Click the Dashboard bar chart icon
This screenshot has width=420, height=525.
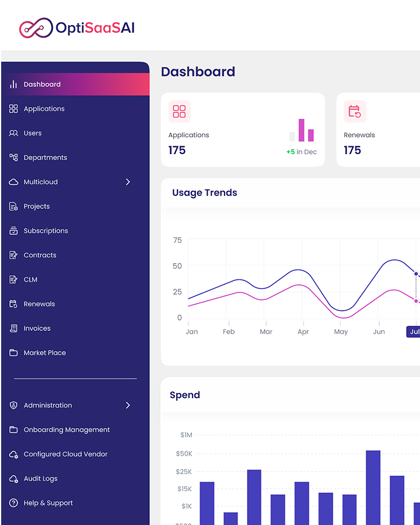pos(13,84)
